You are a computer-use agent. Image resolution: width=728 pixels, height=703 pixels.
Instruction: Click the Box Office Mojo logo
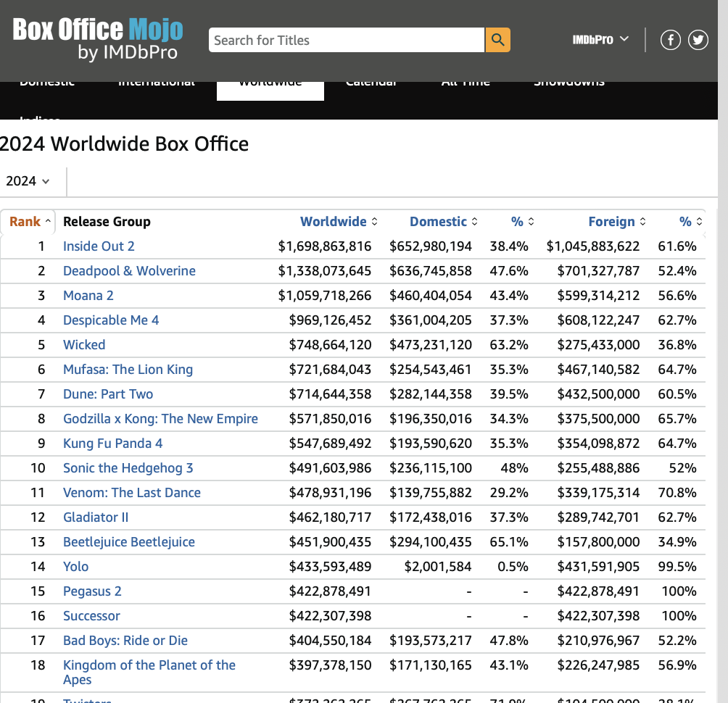[98, 38]
